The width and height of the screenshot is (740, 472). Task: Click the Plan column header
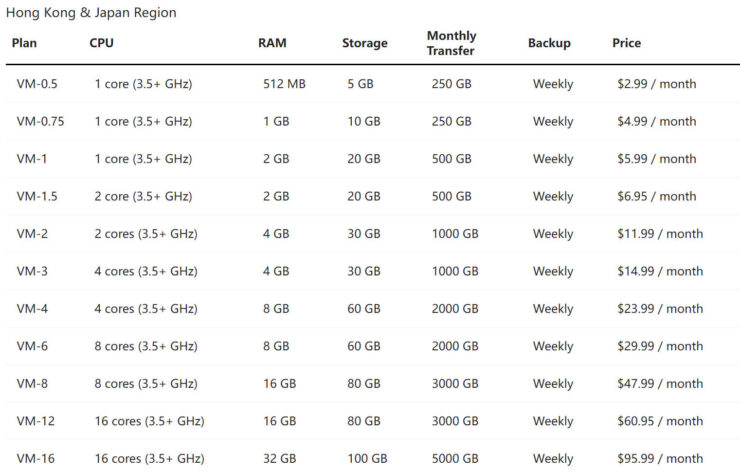pyautogui.click(x=24, y=43)
